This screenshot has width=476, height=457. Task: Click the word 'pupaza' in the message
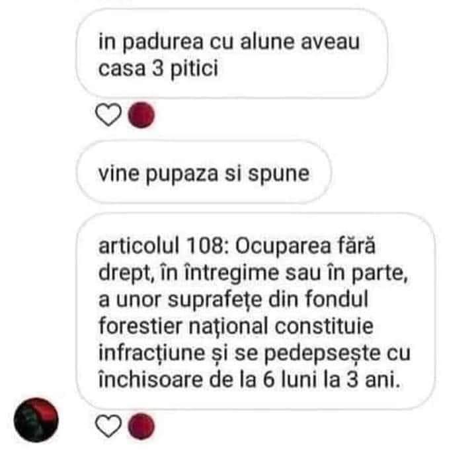pyautogui.click(x=182, y=175)
